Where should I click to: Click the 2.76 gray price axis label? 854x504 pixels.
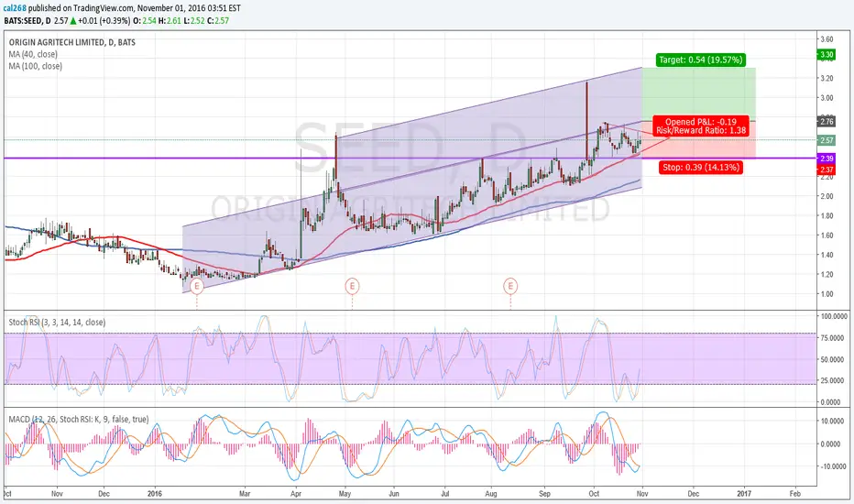point(827,122)
